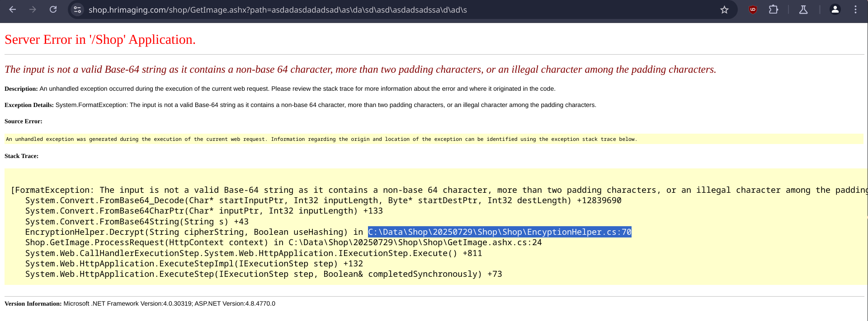
Task: Click the highlighted EncyptionHelper.cs:70 path
Action: point(500,232)
